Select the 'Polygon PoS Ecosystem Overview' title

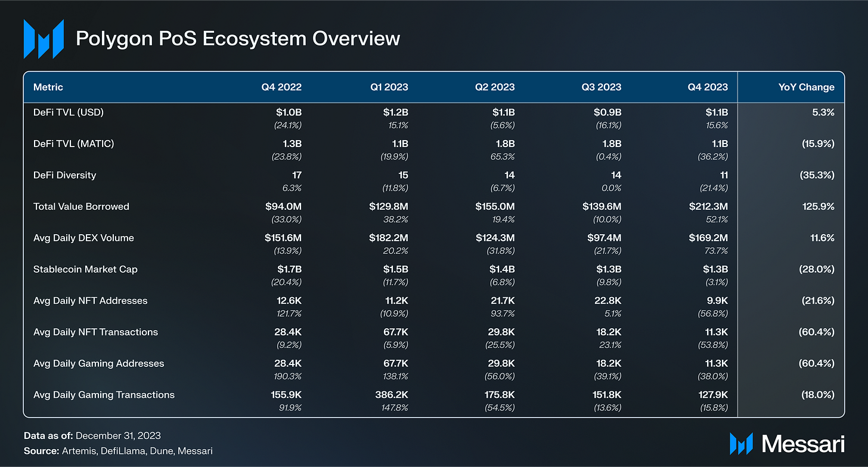[238, 39]
